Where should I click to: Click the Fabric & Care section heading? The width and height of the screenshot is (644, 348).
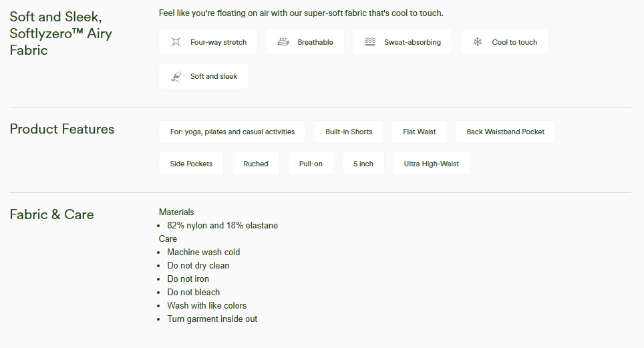(51, 214)
